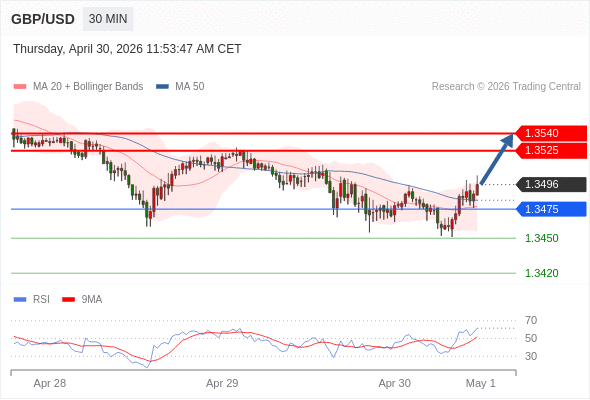The image size is (590, 400).
Task: Click the May 1 date axis label
Action: tap(481, 383)
